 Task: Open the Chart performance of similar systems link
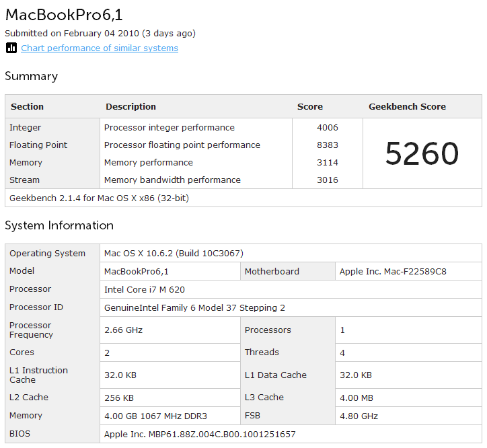point(100,48)
